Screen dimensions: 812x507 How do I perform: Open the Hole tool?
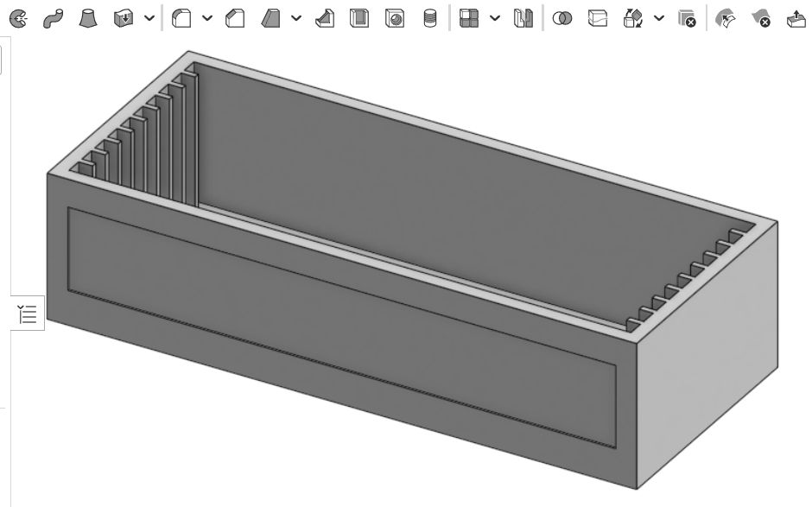pos(395,19)
